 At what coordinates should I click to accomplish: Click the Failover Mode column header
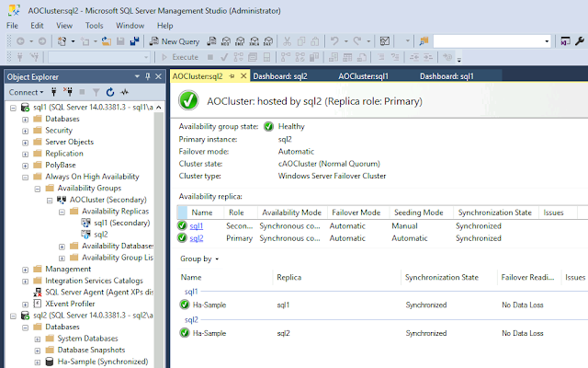pyautogui.click(x=356, y=213)
